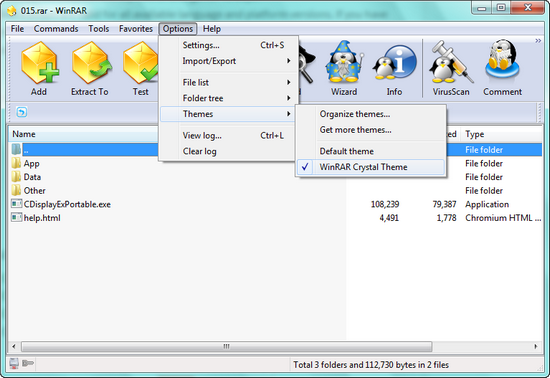This screenshot has height=378, width=550.
Task: Click the Data folder icon
Action: click(x=16, y=177)
